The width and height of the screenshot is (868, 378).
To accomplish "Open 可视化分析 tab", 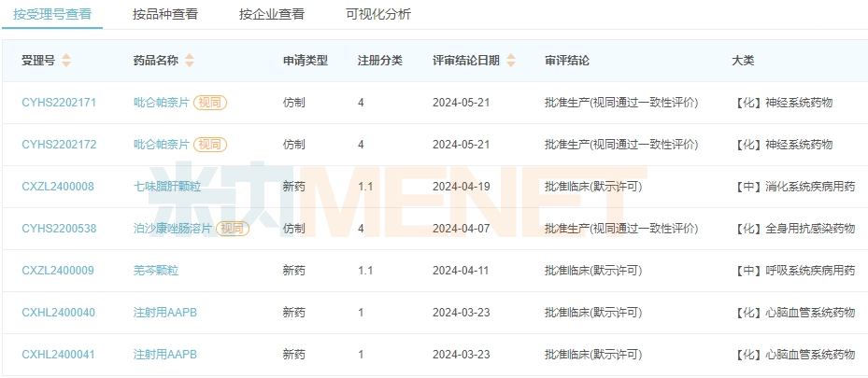I will pyautogui.click(x=378, y=14).
